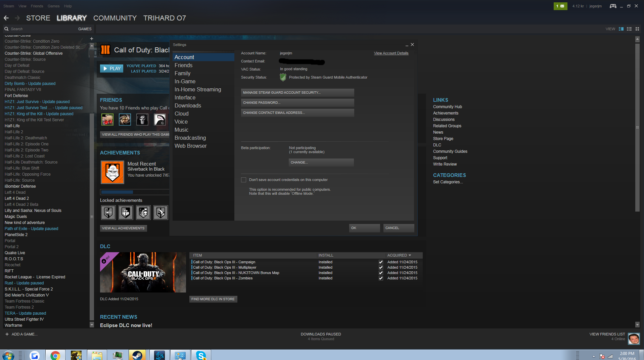Click the Silverback In Black achievement icon
The width and height of the screenshot is (644, 360).
pos(112,172)
